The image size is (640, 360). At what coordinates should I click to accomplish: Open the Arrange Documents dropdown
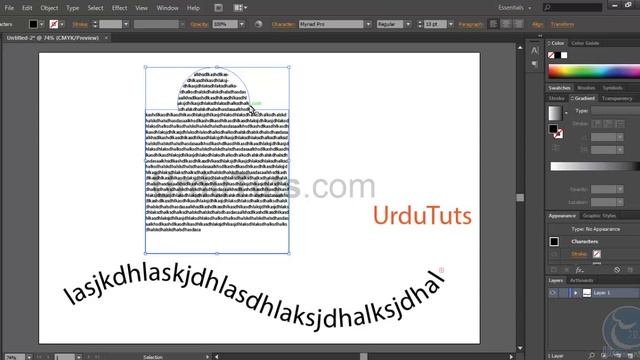(x=240, y=8)
